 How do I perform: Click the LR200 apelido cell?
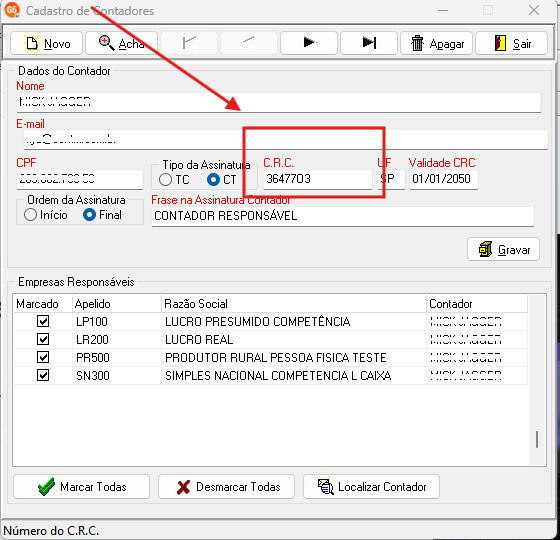(x=117, y=340)
